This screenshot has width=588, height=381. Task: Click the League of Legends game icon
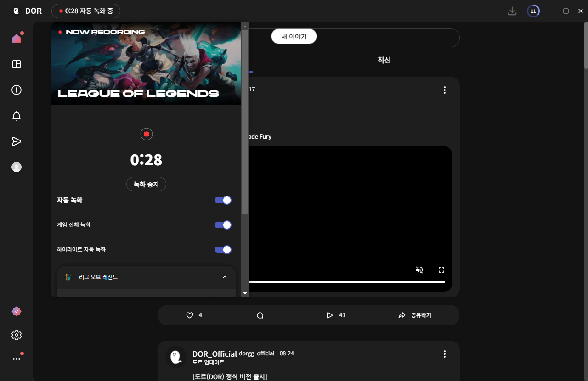coord(68,277)
